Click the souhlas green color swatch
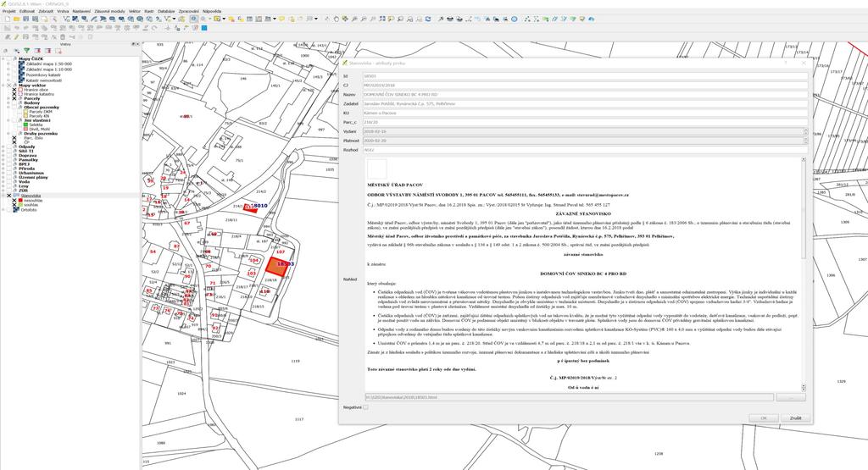This screenshot has width=868, height=470. pos(20,205)
